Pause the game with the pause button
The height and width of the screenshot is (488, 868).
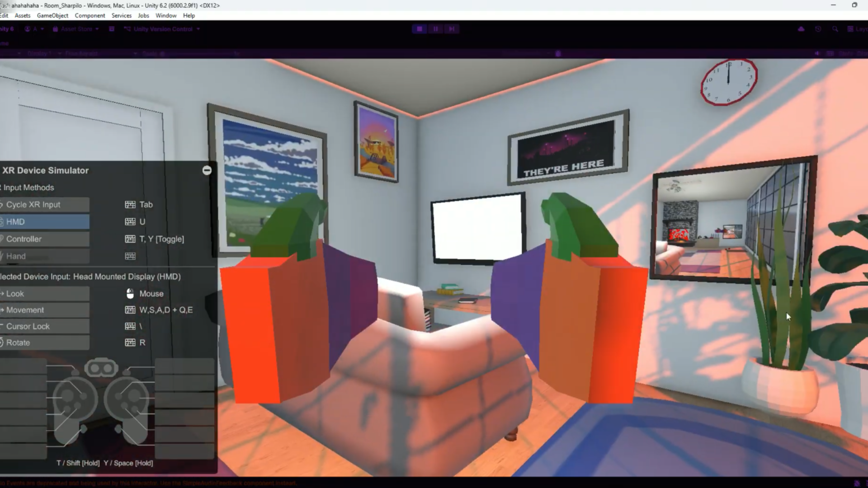435,29
